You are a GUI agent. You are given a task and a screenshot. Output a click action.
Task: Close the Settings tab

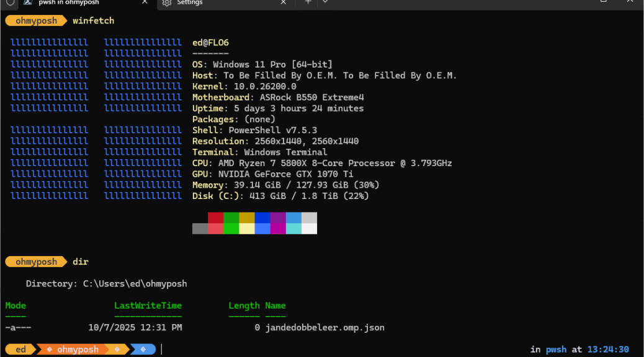pyautogui.click(x=283, y=2)
